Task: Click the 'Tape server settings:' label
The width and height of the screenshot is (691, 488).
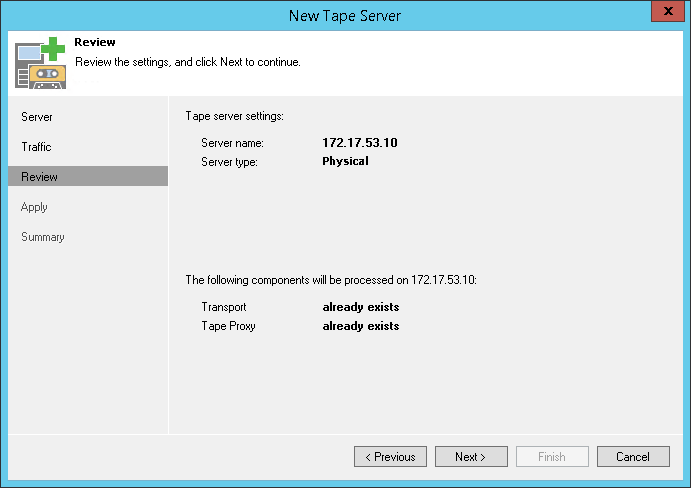Action: 235,116
